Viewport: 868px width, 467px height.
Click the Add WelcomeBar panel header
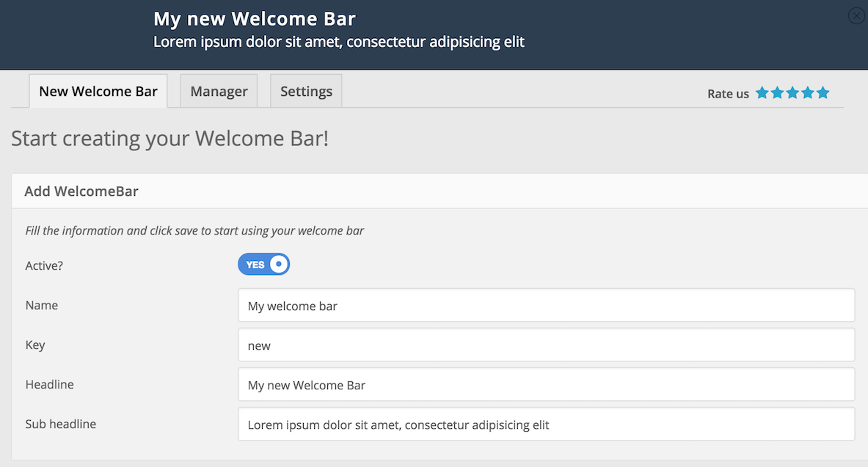tap(81, 191)
